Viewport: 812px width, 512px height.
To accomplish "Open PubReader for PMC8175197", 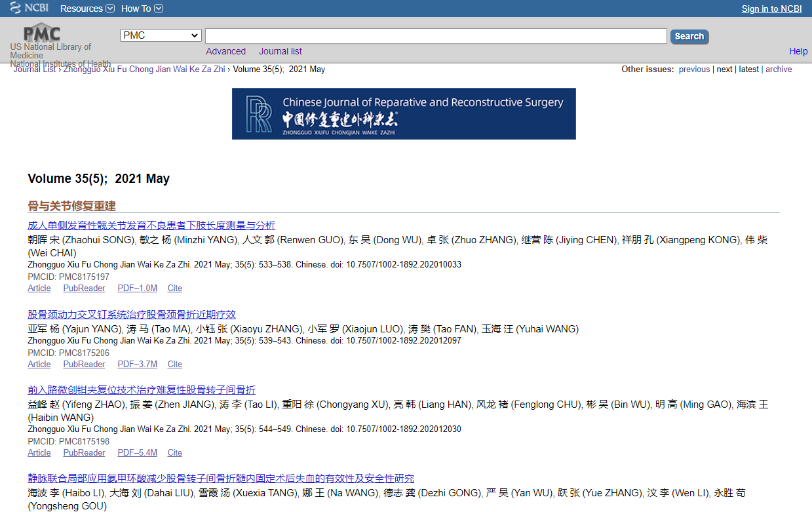I will tap(84, 288).
